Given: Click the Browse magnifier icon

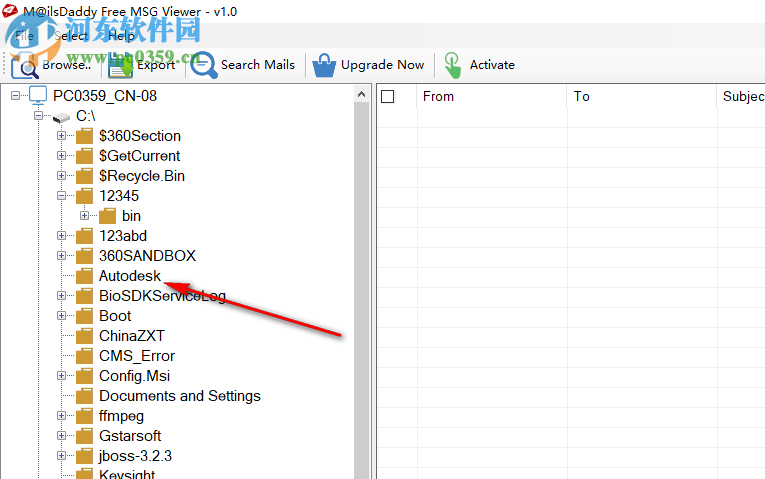Looking at the screenshot, I should [24, 65].
